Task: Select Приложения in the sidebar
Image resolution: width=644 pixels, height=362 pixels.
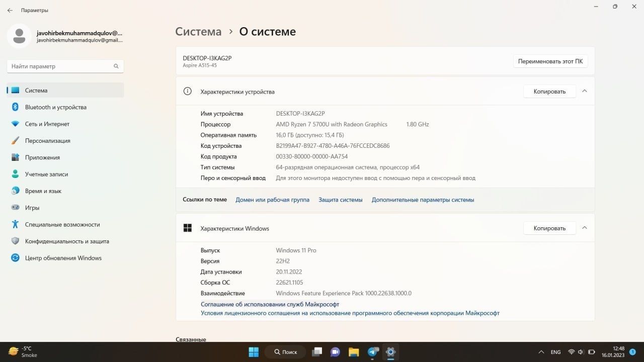Action: (x=65, y=157)
